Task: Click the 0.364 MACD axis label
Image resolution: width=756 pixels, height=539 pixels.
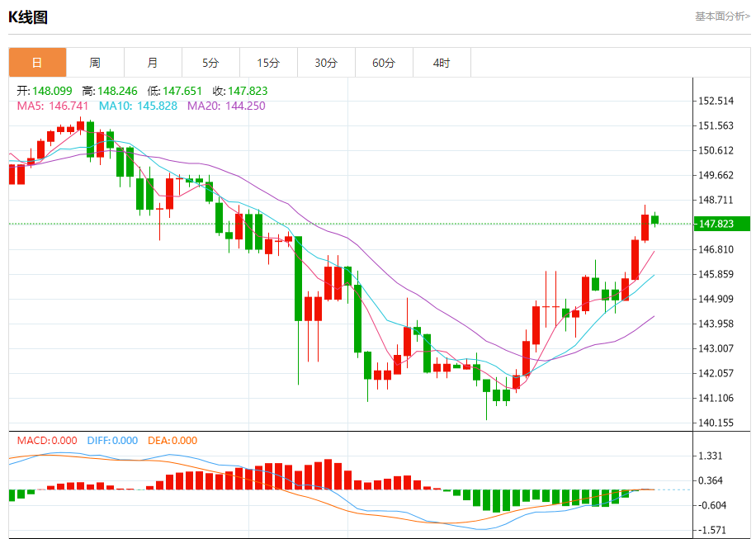Action: click(x=711, y=480)
